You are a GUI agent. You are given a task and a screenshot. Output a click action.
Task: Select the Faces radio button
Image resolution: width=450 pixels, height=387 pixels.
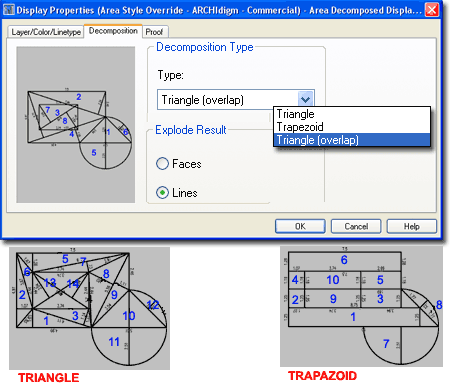point(163,164)
